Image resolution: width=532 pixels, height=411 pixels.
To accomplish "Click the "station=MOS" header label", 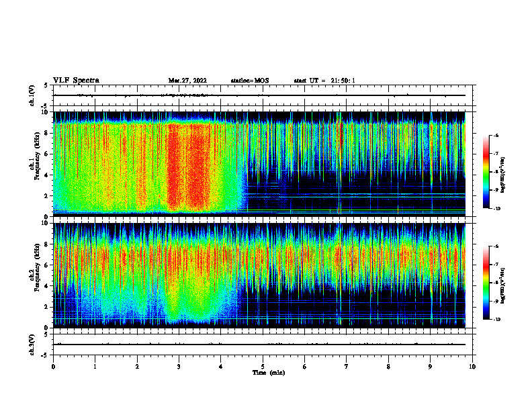I will 250,81.
